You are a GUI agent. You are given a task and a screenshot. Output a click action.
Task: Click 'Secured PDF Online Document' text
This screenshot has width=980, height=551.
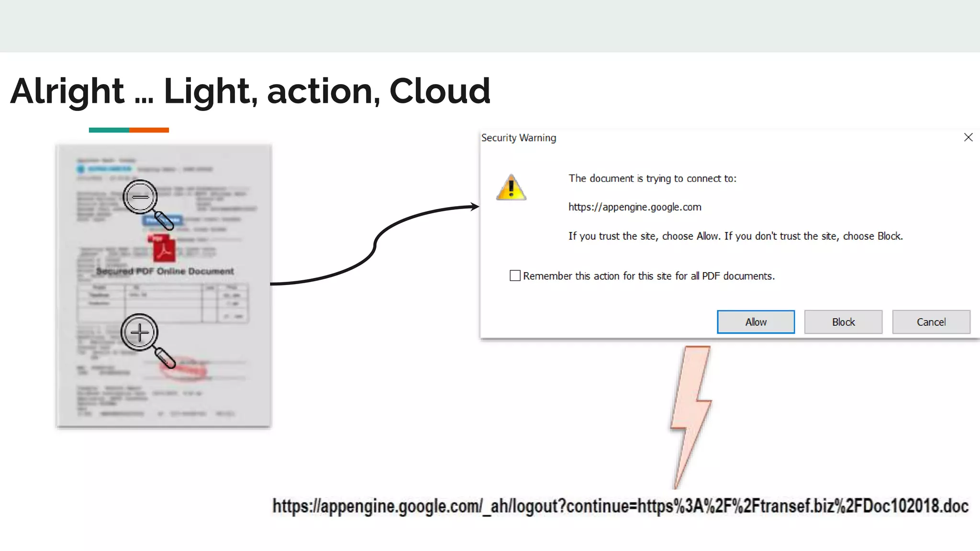pos(165,271)
